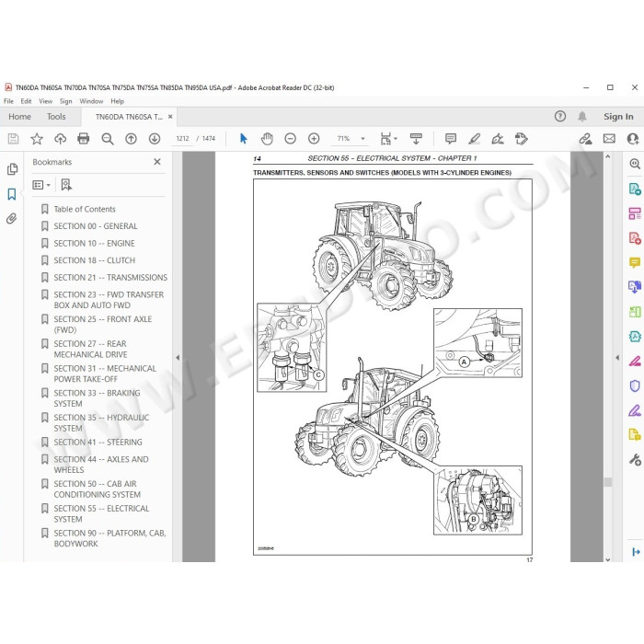Upload file via cloud arrow icon
This screenshot has height=644, width=644.
coord(61,139)
